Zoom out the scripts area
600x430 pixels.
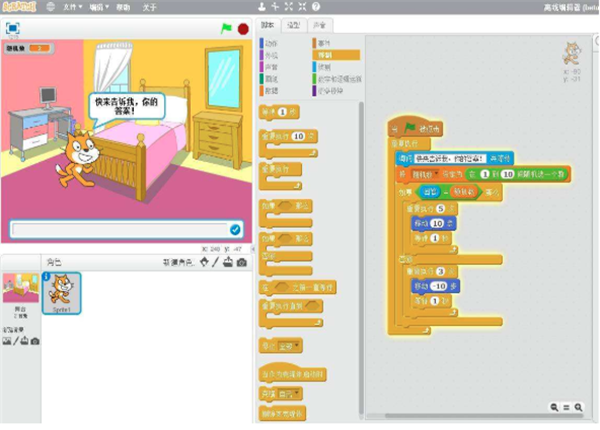[x=554, y=407]
